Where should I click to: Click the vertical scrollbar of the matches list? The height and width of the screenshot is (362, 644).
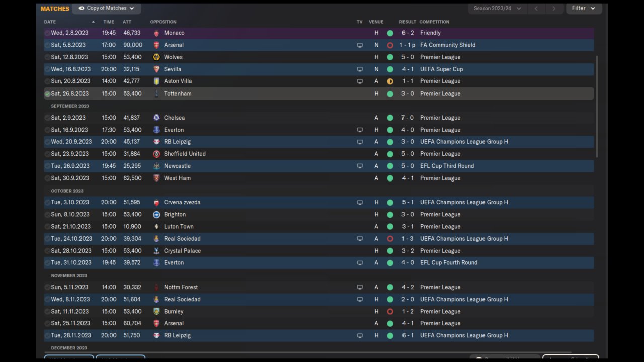pos(597,107)
